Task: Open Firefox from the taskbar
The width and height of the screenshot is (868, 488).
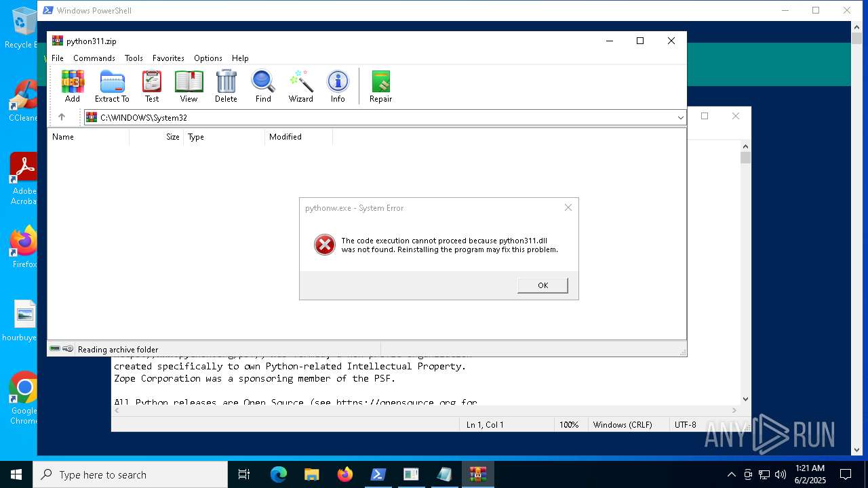Action: tap(345, 474)
